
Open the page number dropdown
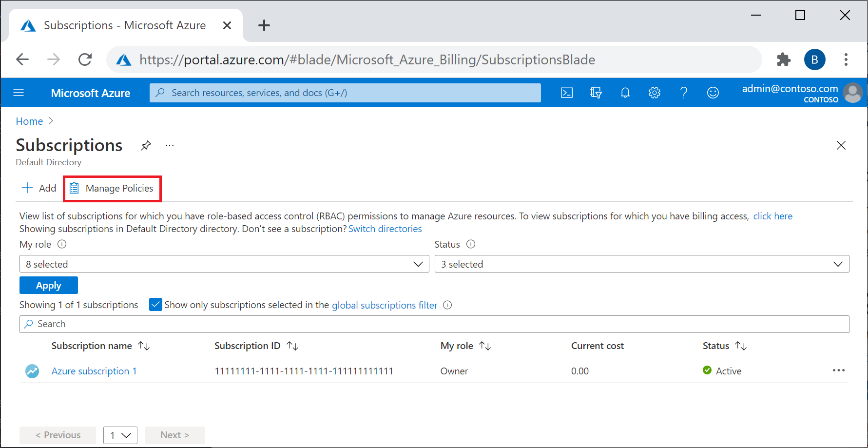120,435
